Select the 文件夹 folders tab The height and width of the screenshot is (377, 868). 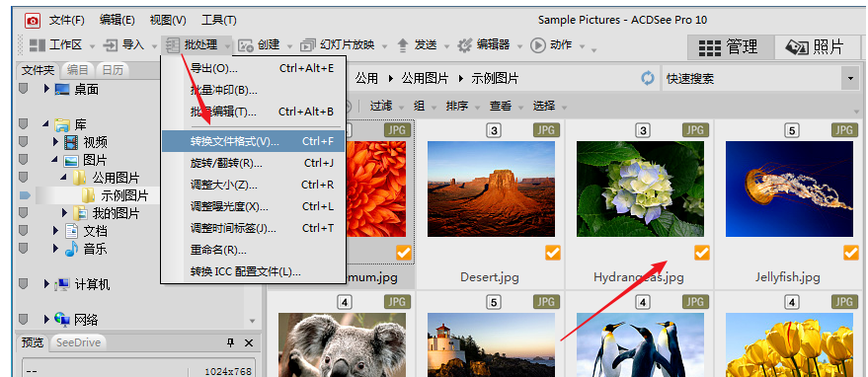click(x=39, y=70)
